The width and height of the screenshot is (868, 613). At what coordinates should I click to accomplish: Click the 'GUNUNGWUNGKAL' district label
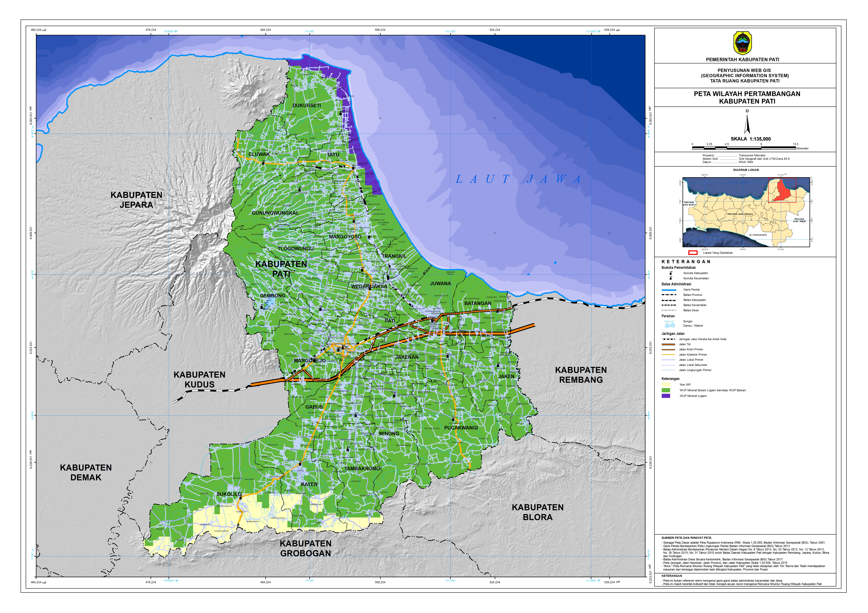coord(275,213)
